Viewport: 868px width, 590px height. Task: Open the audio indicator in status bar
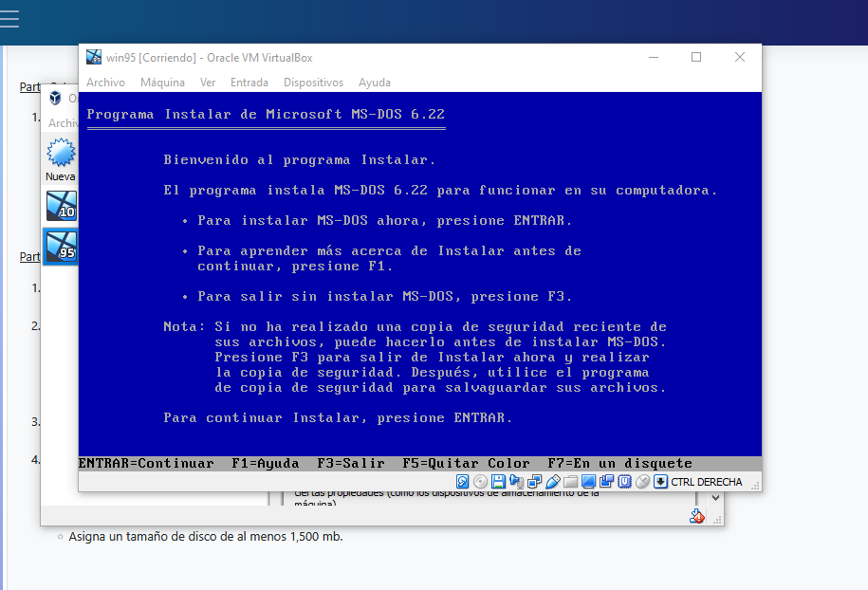pos(516,482)
